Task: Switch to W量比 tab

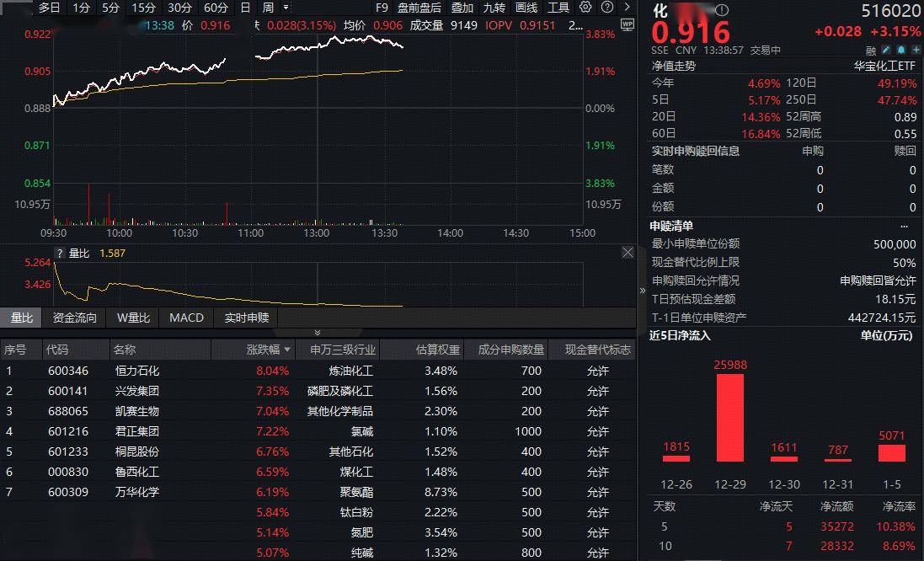Action: tap(133, 318)
